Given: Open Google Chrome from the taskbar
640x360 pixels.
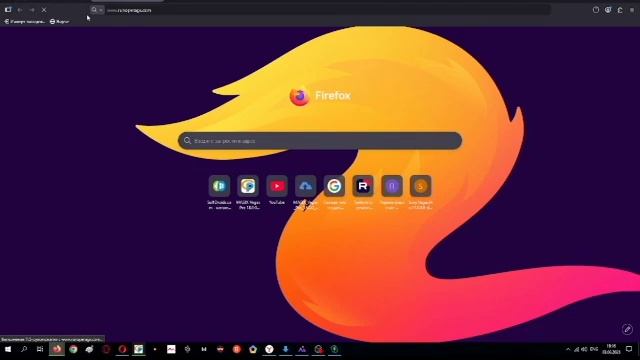Looking at the screenshot, I should [73, 349].
